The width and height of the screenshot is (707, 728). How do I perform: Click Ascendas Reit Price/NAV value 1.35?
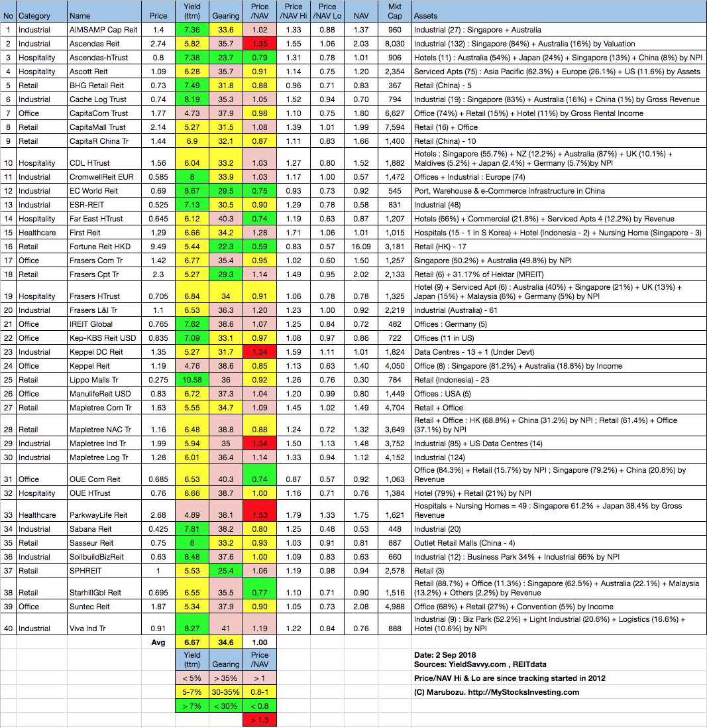click(x=260, y=44)
